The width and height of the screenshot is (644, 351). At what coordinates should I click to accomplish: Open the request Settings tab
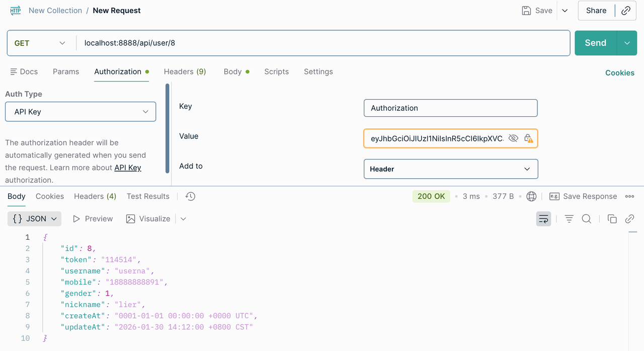(x=318, y=72)
